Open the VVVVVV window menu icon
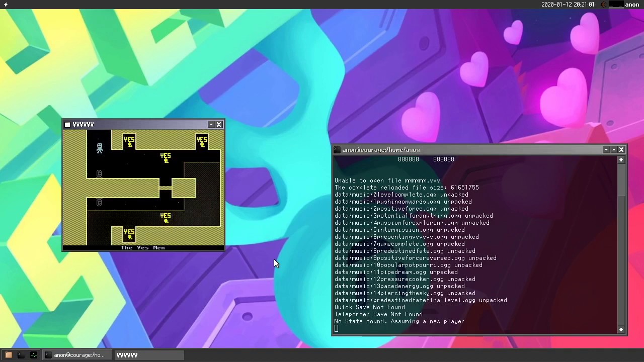The width and height of the screenshot is (644, 362). 67,125
